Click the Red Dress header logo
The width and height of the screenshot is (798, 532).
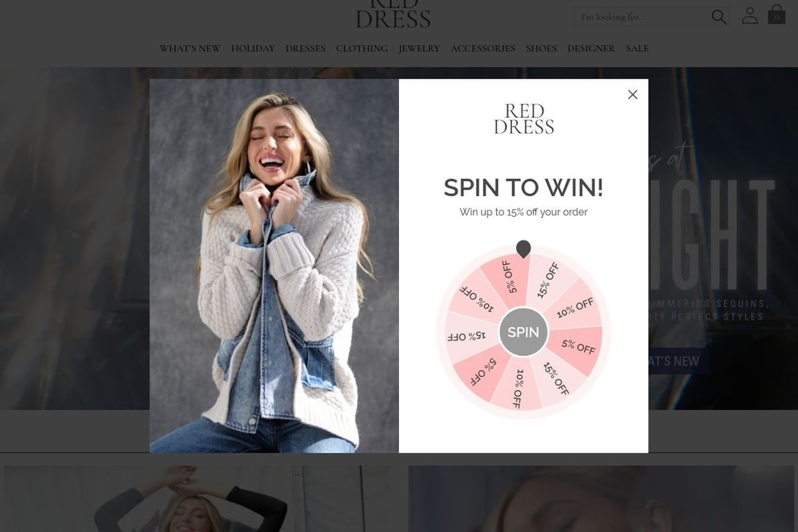pos(393,14)
